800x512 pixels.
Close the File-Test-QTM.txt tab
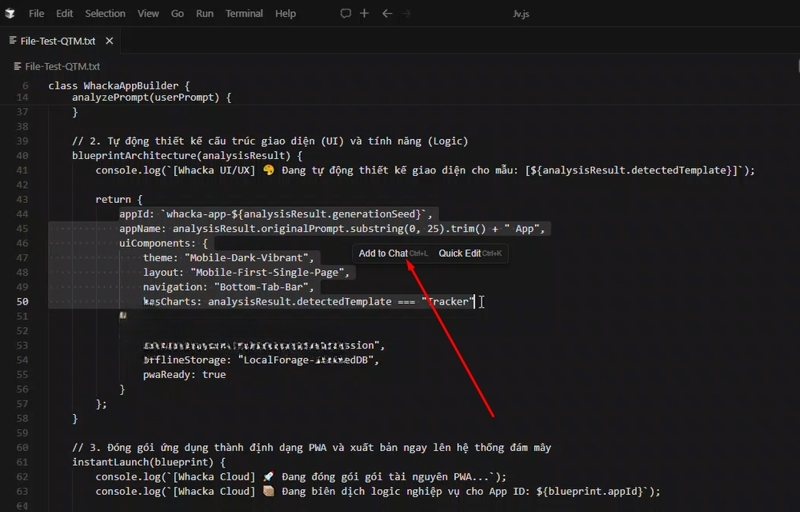(109, 41)
